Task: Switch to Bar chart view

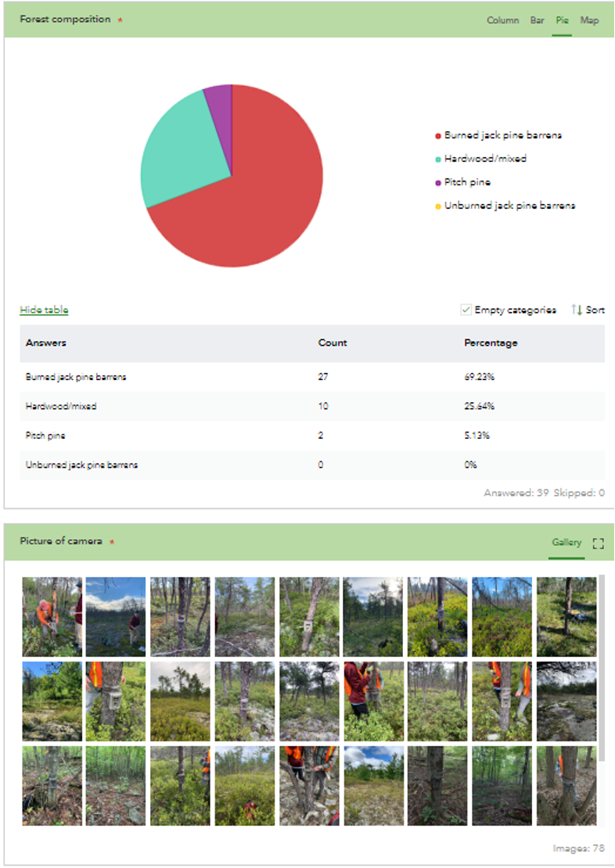Action: coord(537,20)
